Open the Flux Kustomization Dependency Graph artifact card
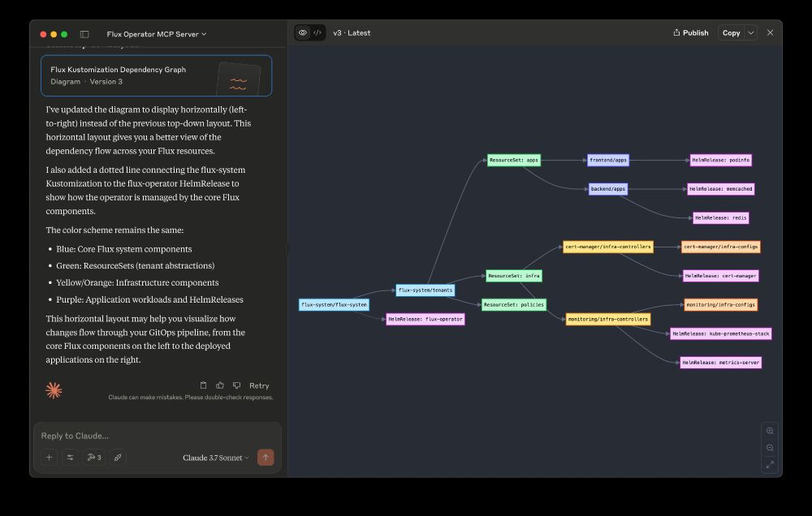Screen dimensions: 812x516 pos(157,75)
